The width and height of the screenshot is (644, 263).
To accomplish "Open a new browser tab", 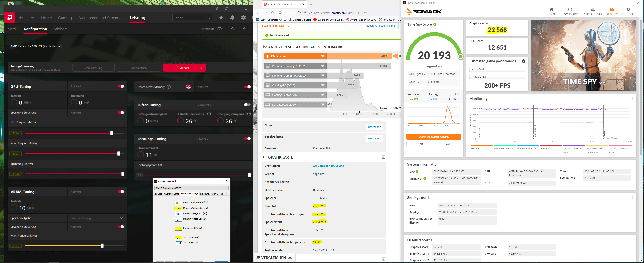I will pos(311,4).
